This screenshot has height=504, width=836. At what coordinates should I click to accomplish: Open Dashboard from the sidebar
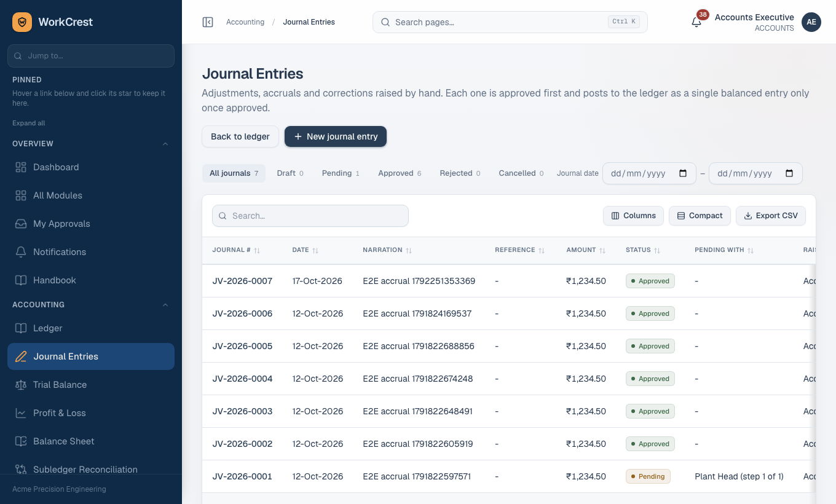pyautogui.click(x=91, y=167)
